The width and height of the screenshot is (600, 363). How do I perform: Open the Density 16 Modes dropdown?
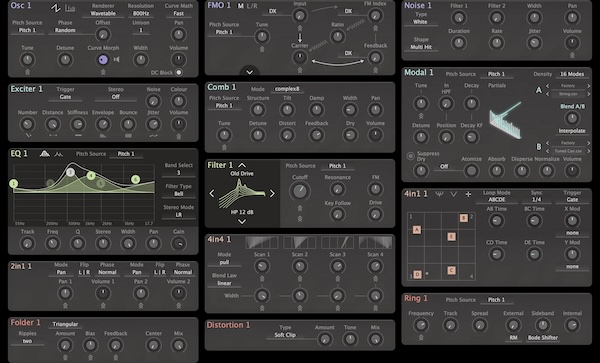tap(572, 74)
